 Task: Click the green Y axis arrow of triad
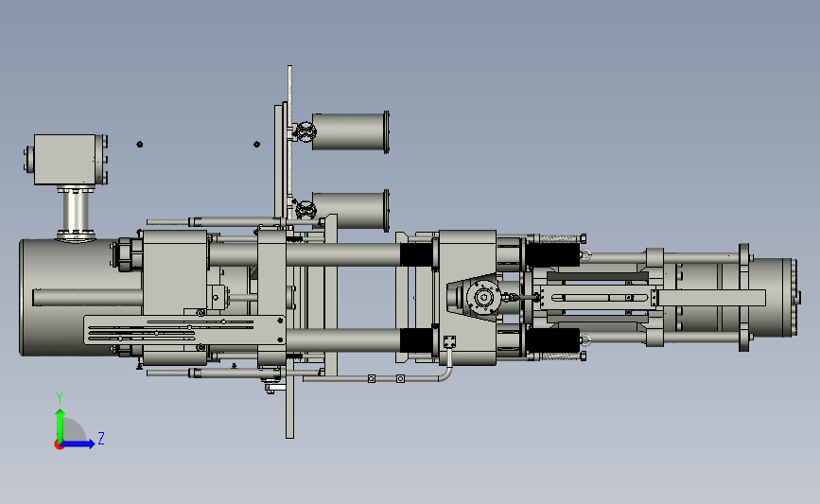click(x=61, y=425)
